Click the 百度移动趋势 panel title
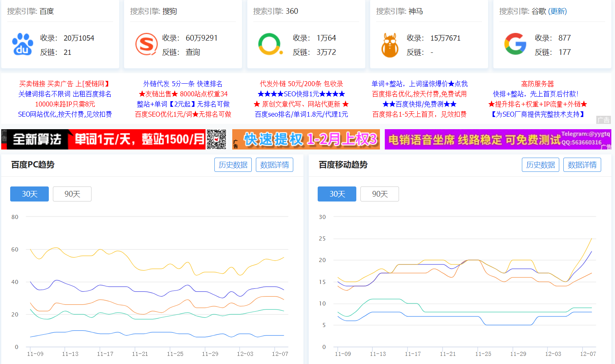This screenshot has width=615, height=364. coord(343,165)
